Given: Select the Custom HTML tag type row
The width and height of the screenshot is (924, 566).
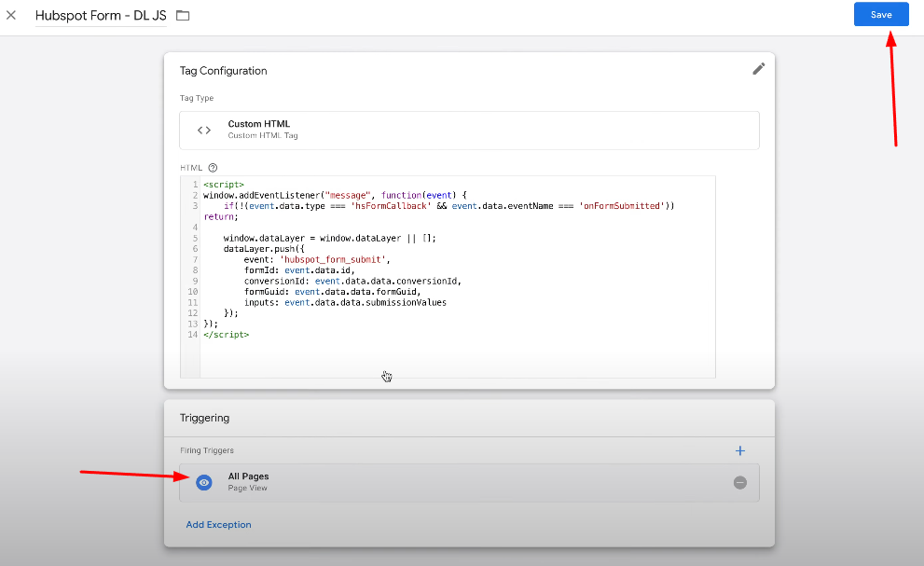Looking at the screenshot, I should [469, 131].
